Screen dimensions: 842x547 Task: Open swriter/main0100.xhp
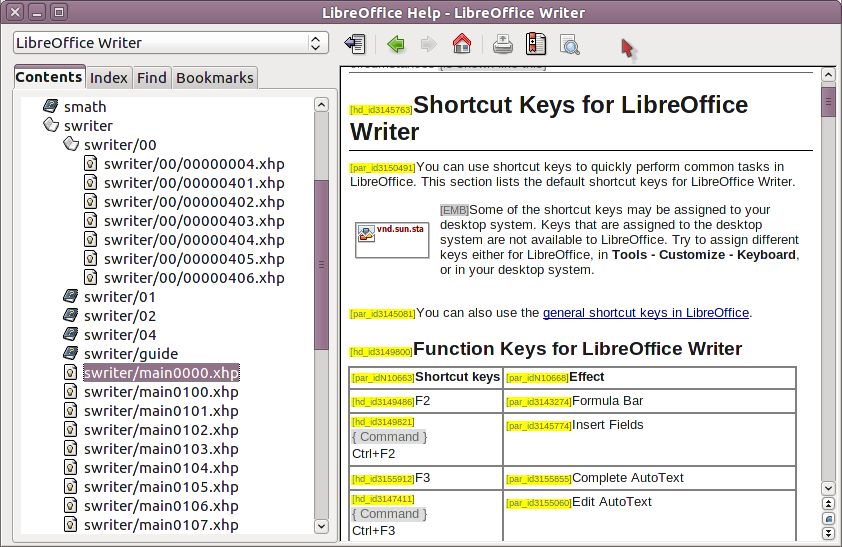pos(161,392)
